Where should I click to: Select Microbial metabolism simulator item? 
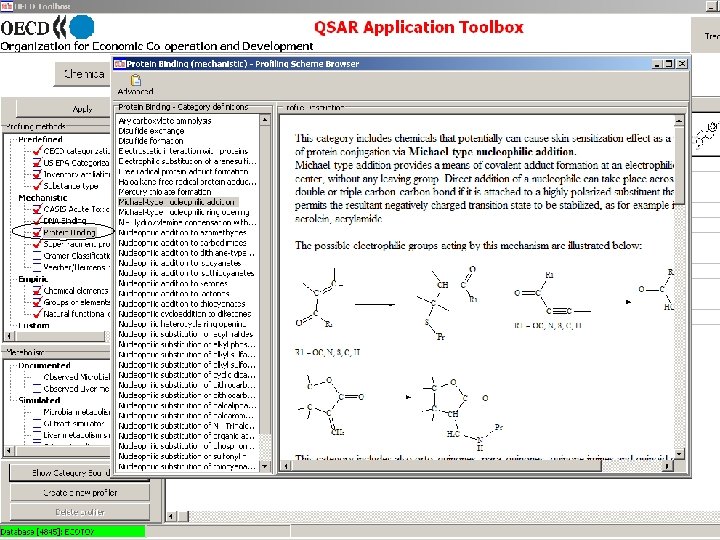point(77,412)
